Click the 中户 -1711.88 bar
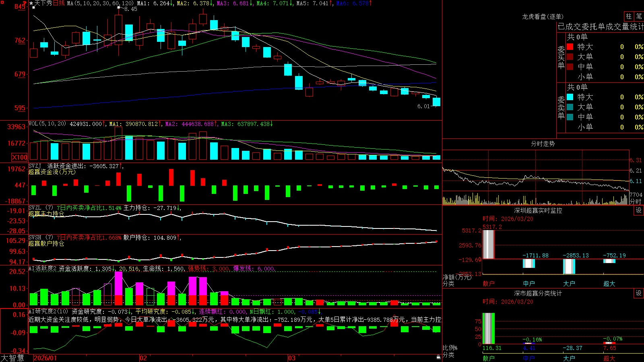Screen dimensions: 644x362 (529, 263)
